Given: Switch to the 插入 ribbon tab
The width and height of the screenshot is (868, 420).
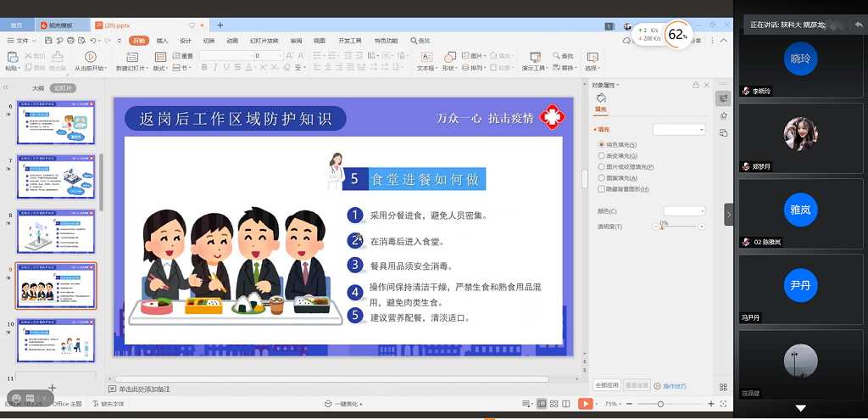Looking at the screenshot, I should point(162,41).
